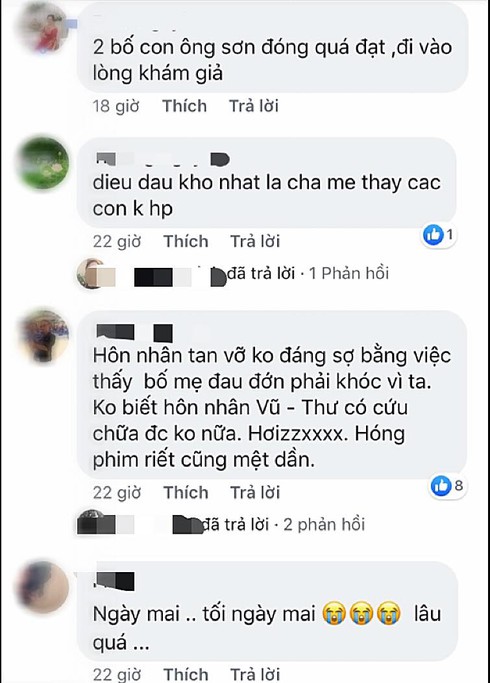
Task: Click the like reaction icon showing 1 like
Action: tap(433, 236)
